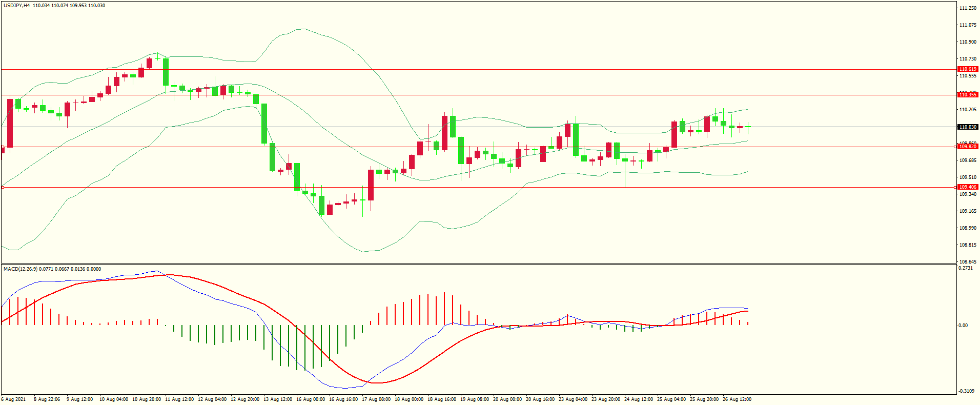Image resolution: width=980 pixels, height=405 pixels.
Task: Click the MACD scale value -0.3109
Action: point(966,392)
